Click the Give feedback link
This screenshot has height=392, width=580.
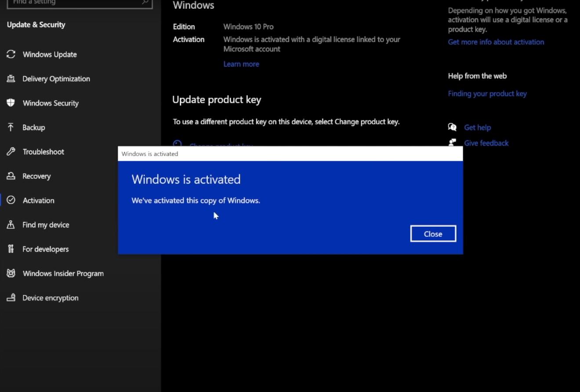[486, 143]
